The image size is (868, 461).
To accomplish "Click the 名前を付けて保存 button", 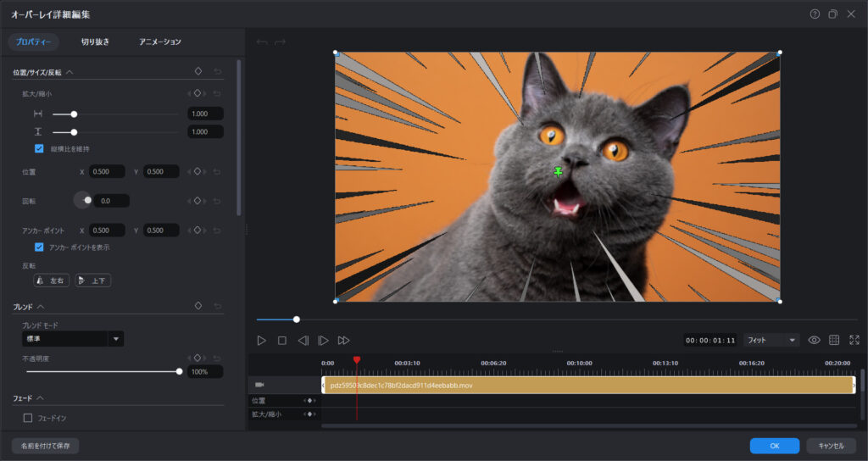I will click(46, 445).
